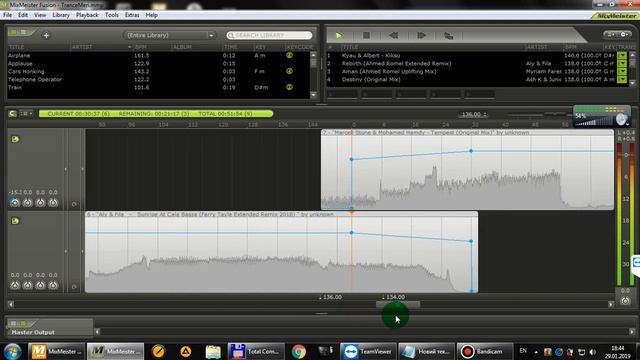Screen dimensions: 640x360
Task: Add a file with the plus button
Action: point(46,36)
